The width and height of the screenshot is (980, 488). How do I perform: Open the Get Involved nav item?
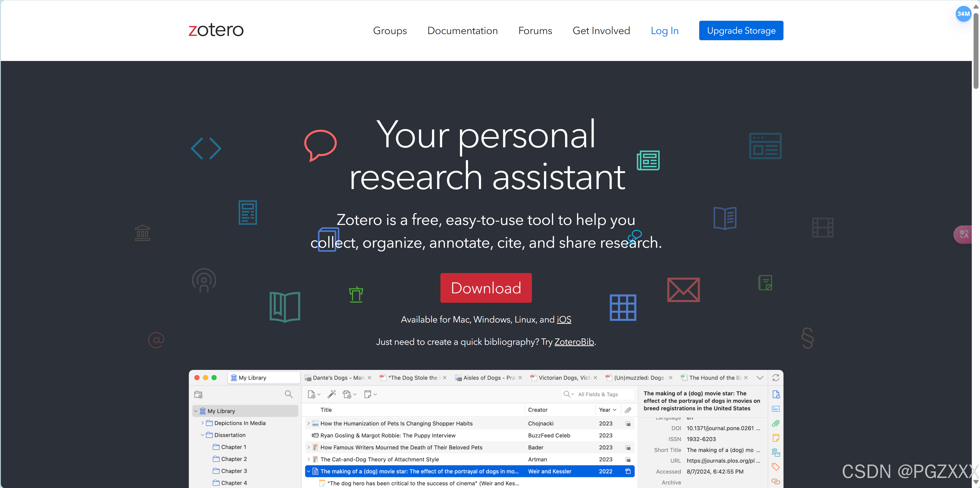602,31
